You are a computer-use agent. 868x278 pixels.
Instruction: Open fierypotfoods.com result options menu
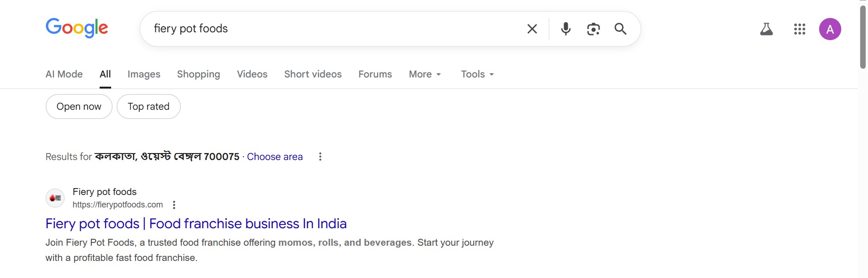(174, 205)
